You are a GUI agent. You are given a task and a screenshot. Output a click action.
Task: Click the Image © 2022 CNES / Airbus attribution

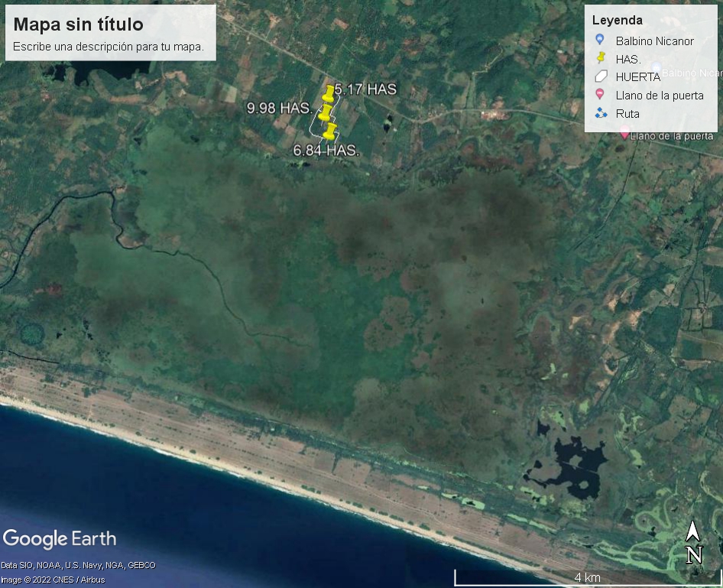[x=53, y=580]
